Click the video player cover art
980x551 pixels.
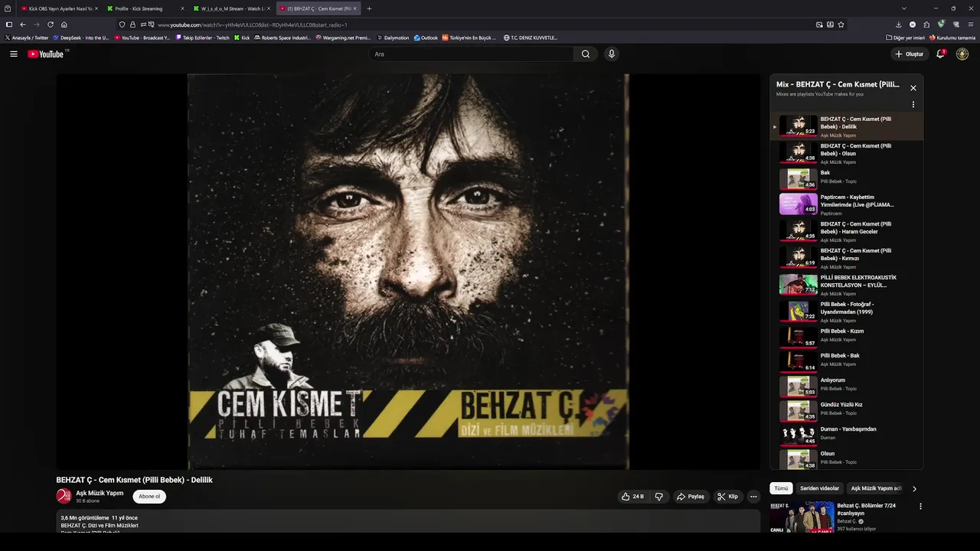[x=408, y=272]
